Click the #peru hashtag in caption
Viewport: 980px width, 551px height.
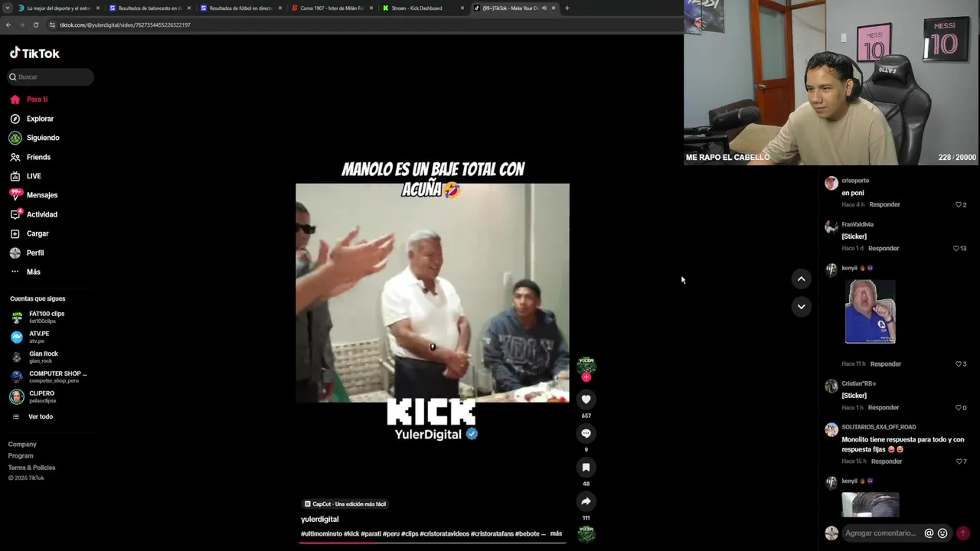(391, 533)
